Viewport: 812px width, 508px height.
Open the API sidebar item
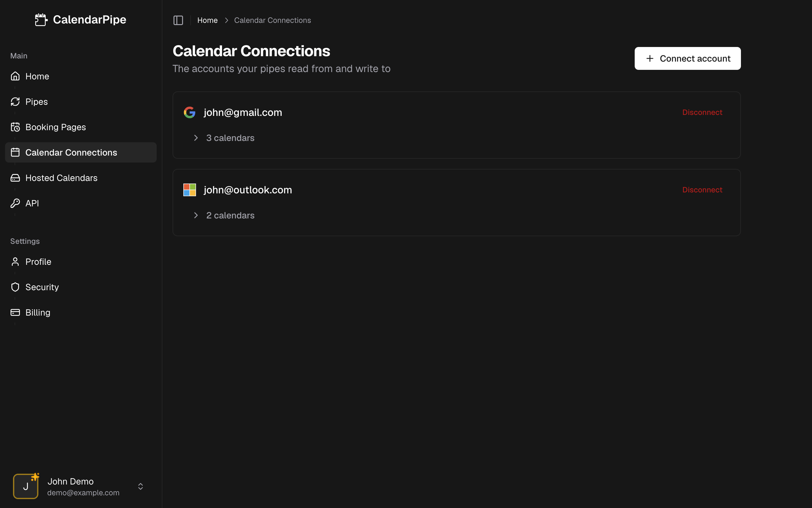pyautogui.click(x=81, y=203)
